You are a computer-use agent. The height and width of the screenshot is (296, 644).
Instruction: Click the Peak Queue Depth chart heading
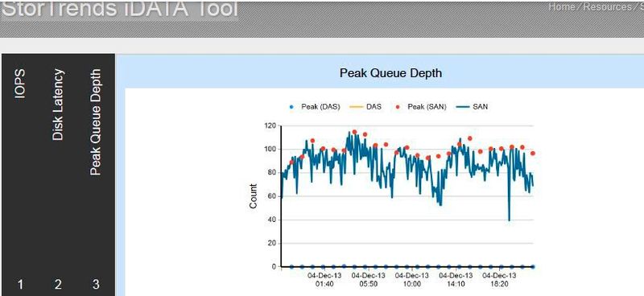tap(390, 73)
